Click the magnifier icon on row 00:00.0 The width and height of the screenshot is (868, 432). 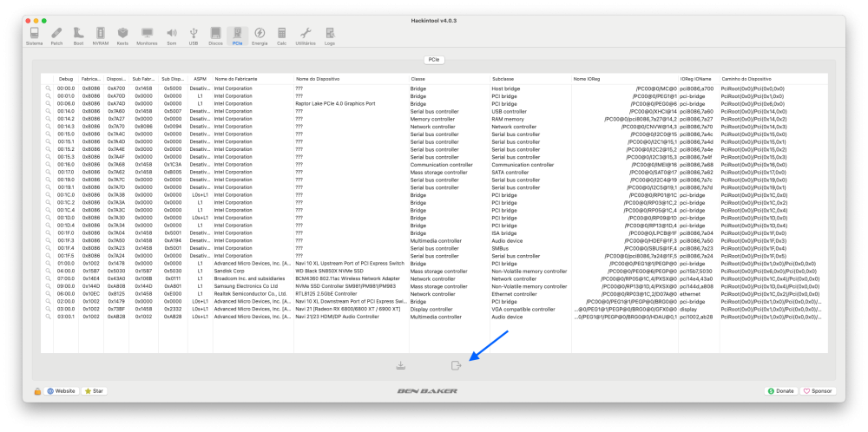(48, 88)
